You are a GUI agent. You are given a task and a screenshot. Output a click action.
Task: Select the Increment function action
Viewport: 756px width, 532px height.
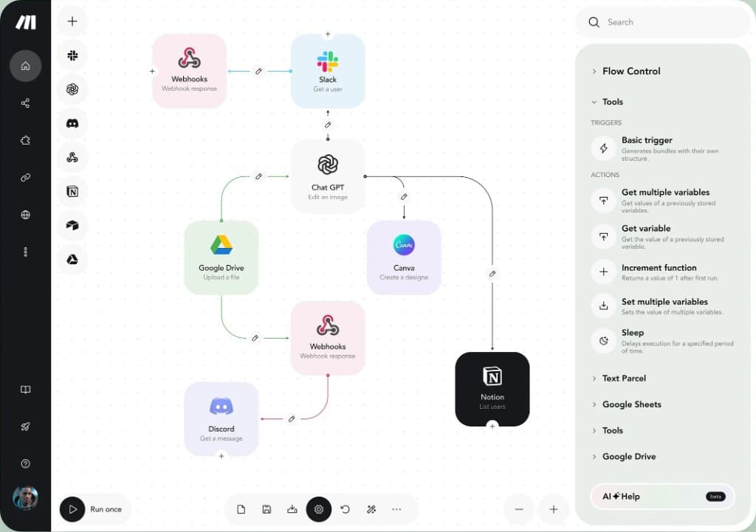pyautogui.click(x=664, y=272)
